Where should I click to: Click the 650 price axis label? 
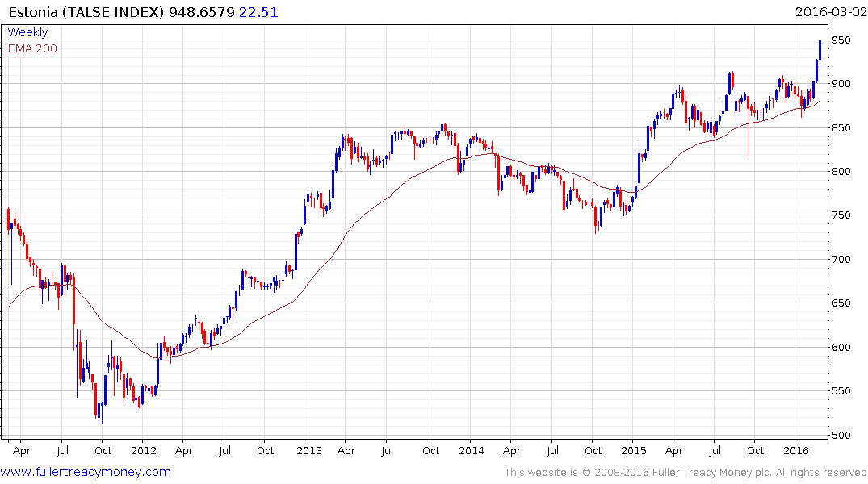pos(841,303)
